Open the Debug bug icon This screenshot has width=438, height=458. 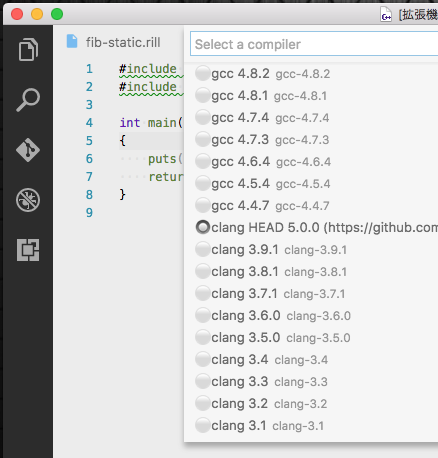(x=28, y=200)
